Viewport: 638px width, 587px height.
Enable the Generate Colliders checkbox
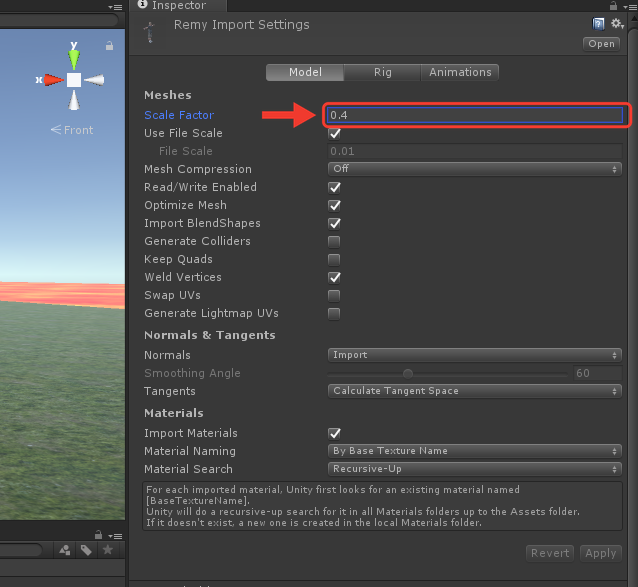point(334,242)
